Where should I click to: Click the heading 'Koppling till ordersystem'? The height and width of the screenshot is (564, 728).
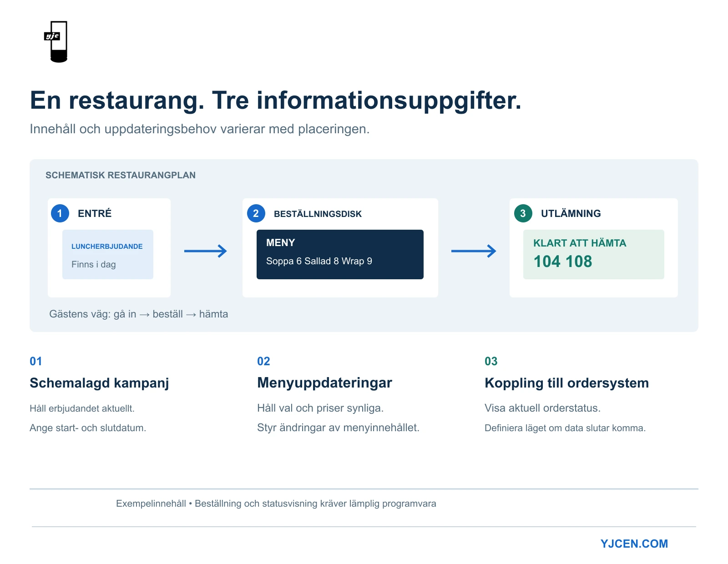(x=566, y=383)
